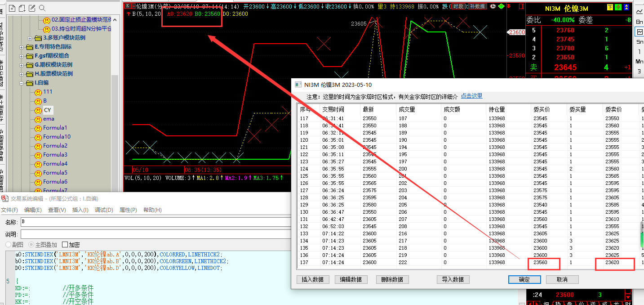This screenshot has width=644, height=305.
Task: Click the edit formula pencil icon
Action: click(x=32, y=8)
